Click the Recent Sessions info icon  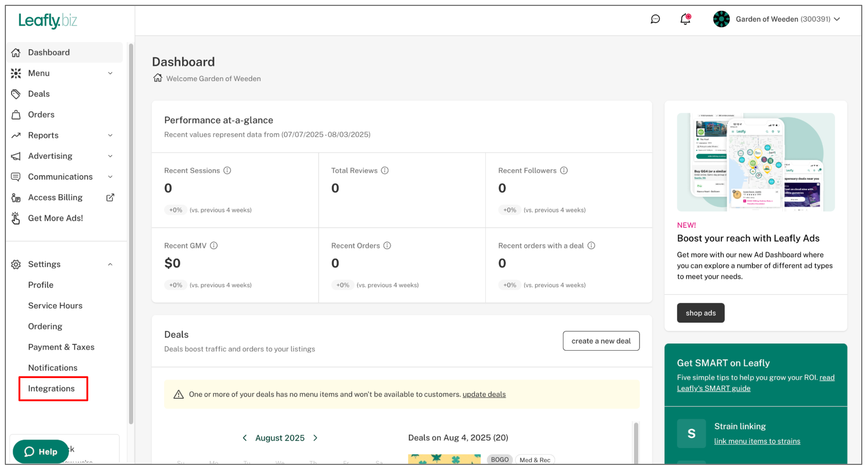tap(227, 171)
